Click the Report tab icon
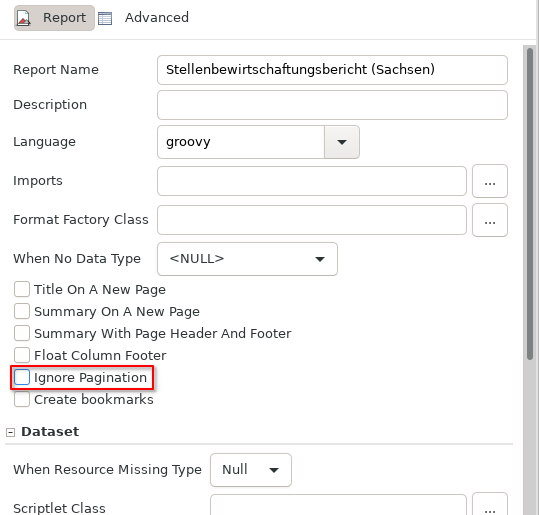Screen dimensions: 539x515 24,18
